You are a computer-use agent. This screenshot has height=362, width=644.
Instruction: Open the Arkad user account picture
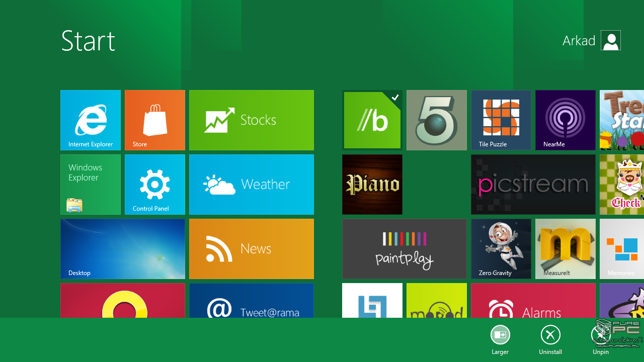pos(611,41)
